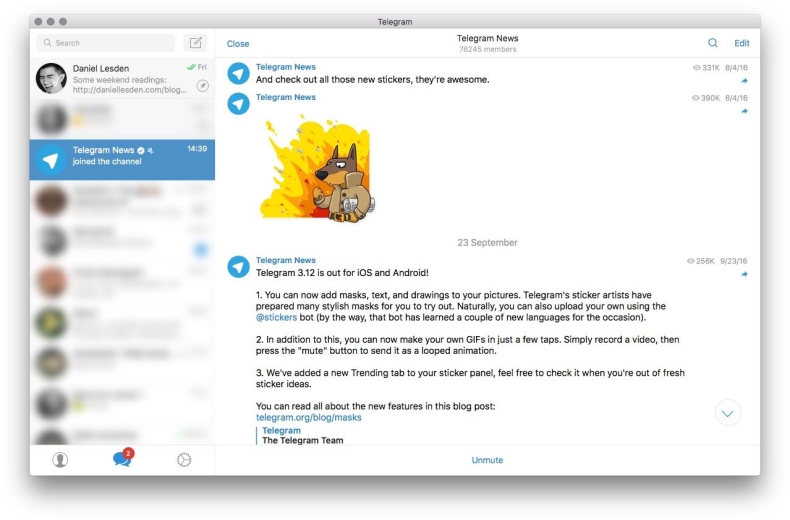
Task: Unmute the Telegram News channel
Action: pos(487,460)
